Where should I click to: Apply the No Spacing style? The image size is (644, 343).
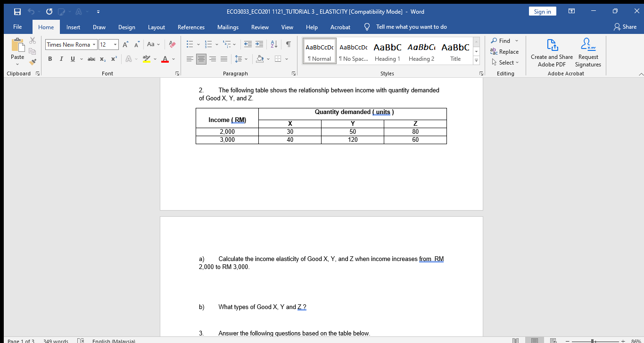click(x=353, y=52)
